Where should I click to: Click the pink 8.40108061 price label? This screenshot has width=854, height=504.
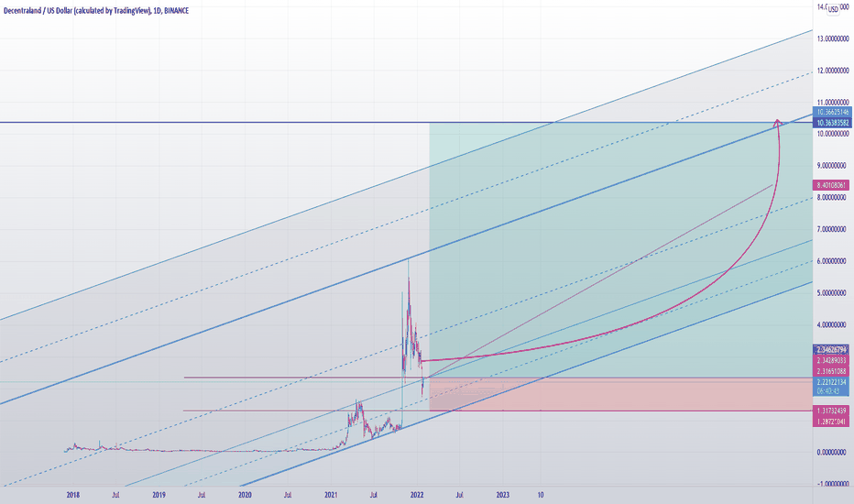pos(830,185)
